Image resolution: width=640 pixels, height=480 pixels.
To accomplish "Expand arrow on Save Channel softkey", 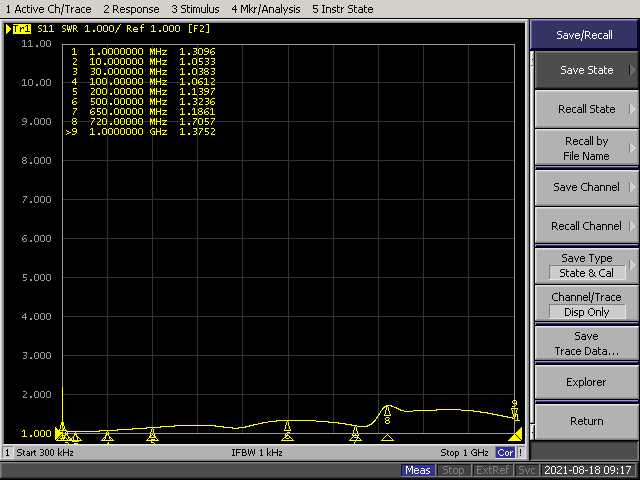I will pos(632,187).
